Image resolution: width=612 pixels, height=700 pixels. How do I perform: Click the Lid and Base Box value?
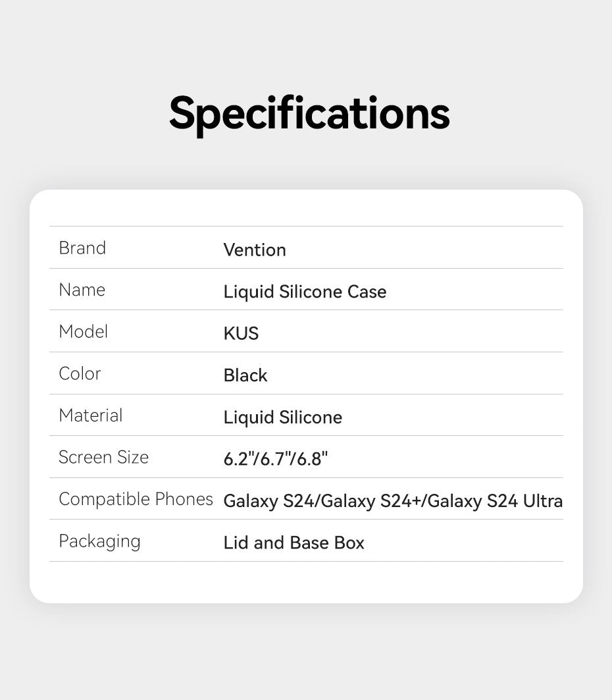(x=294, y=543)
